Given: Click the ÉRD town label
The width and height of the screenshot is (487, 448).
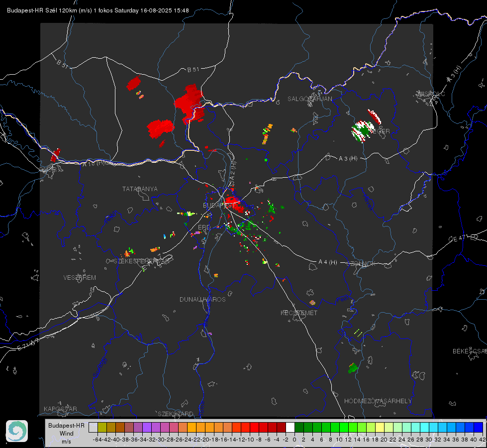Looking at the screenshot, I should tap(204, 227).
